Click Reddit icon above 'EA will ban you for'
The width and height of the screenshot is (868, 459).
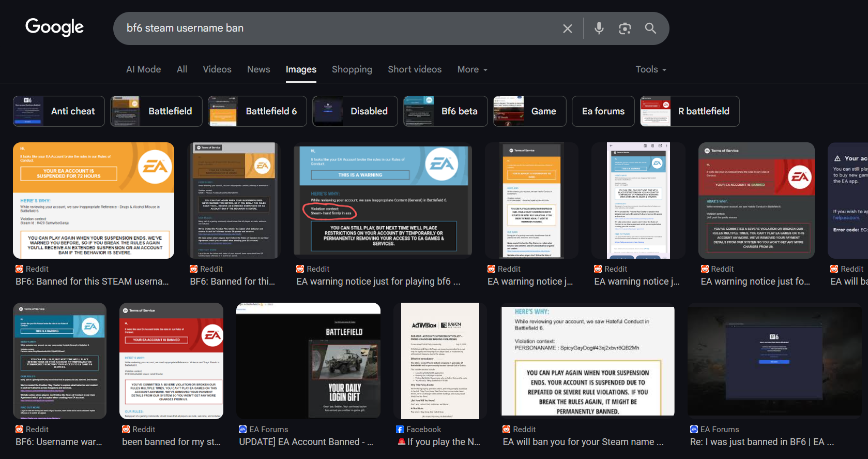[x=507, y=430]
